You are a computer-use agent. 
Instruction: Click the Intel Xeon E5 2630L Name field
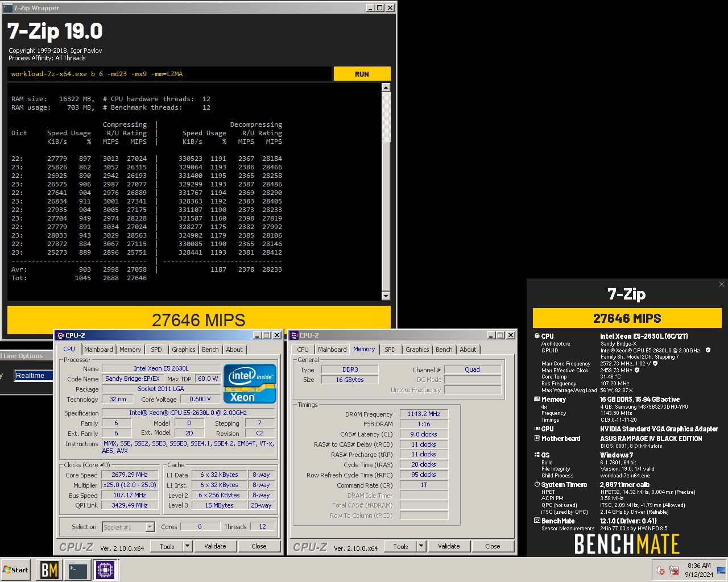coord(161,368)
